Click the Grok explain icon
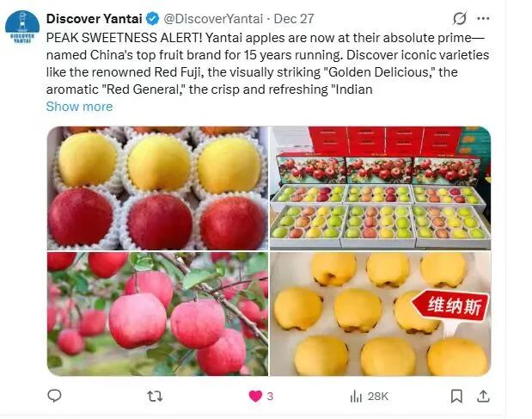This screenshot has width=532, height=419. pos(460,18)
